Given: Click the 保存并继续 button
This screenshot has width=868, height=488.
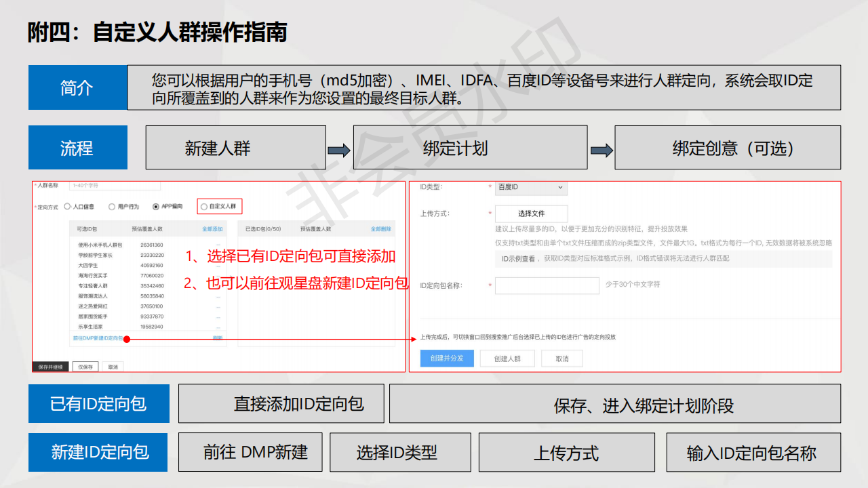Looking at the screenshot, I should (50, 367).
